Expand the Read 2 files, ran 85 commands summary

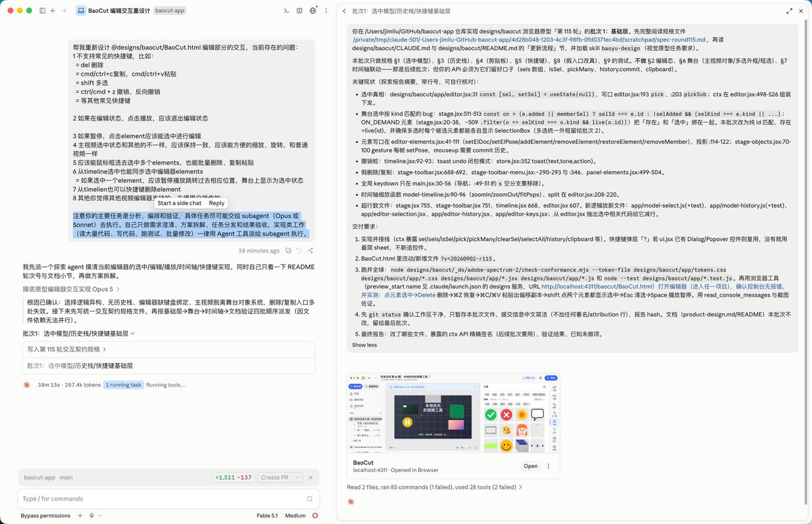pos(435,487)
